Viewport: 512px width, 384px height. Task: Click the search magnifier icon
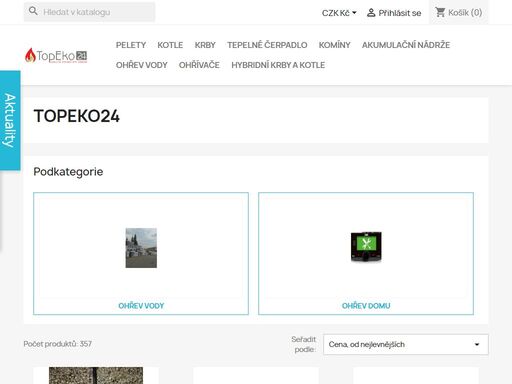33,11
